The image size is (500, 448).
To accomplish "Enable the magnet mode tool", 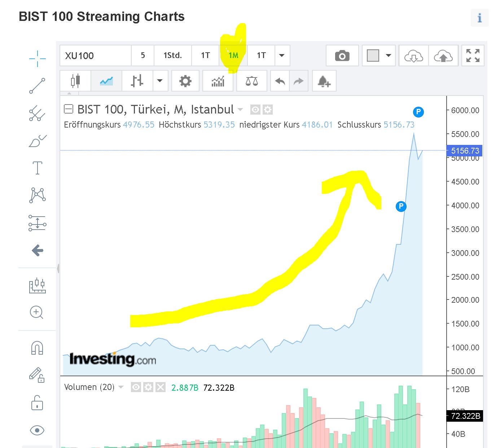I will point(37,348).
